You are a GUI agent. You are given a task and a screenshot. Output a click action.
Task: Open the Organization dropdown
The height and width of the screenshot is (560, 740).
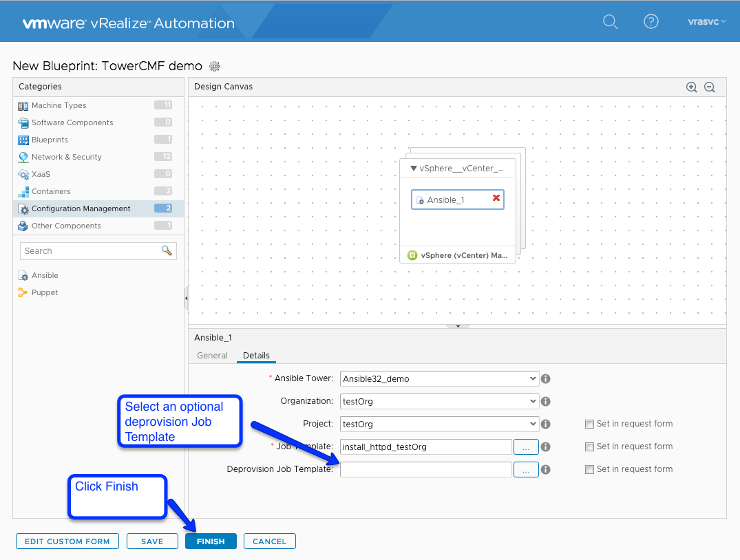coord(439,402)
